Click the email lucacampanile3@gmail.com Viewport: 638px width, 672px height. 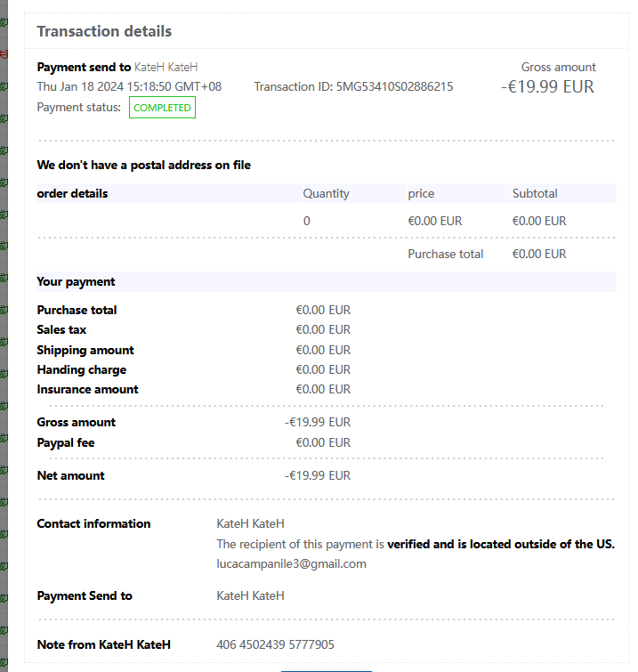(291, 563)
